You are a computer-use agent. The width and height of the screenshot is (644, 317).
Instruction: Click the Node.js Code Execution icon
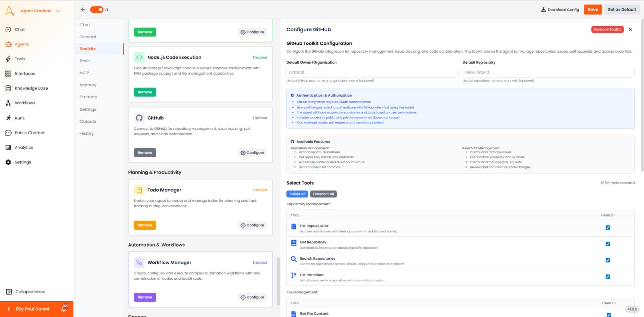139,57
